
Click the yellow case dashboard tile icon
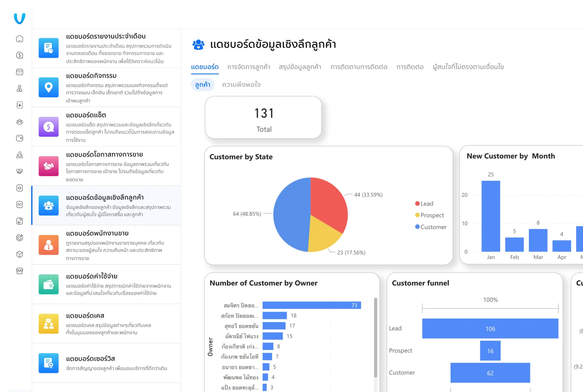click(x=49, y=324)
